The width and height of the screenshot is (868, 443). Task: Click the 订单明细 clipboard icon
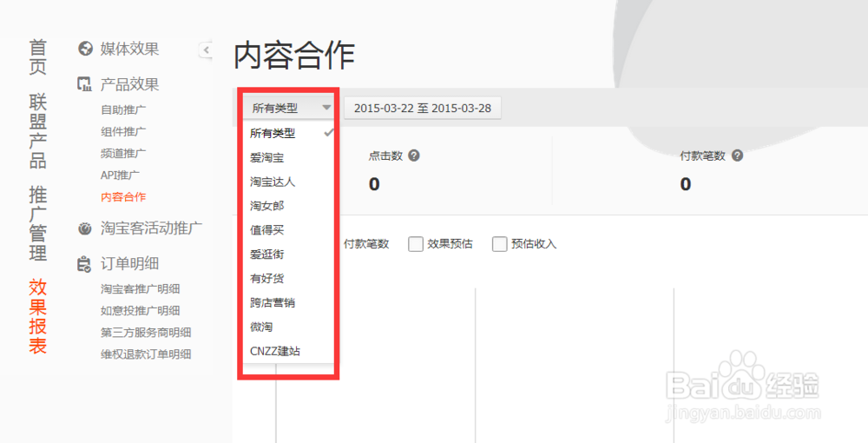click(84, 264)
